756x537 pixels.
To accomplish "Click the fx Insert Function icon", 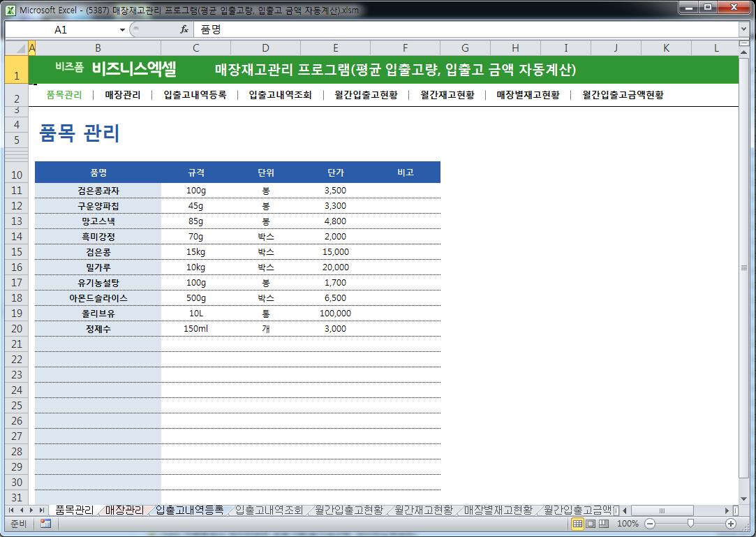I will 184,29.
